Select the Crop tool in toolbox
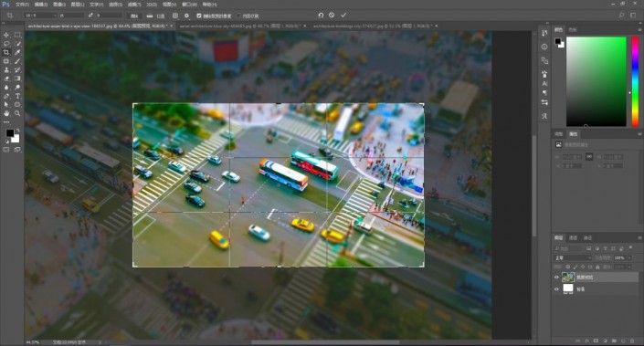 6,52
